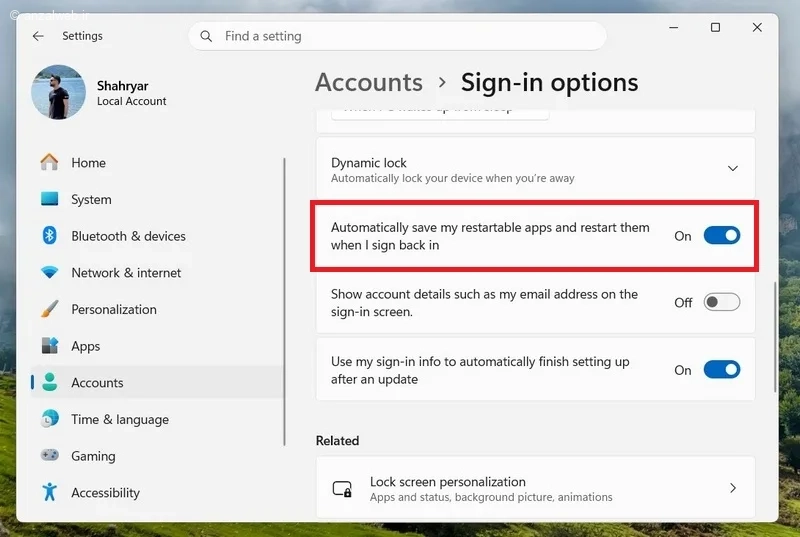800x537 pixels.
Task: Click the Find a setting search box
Action: (397, 36)
